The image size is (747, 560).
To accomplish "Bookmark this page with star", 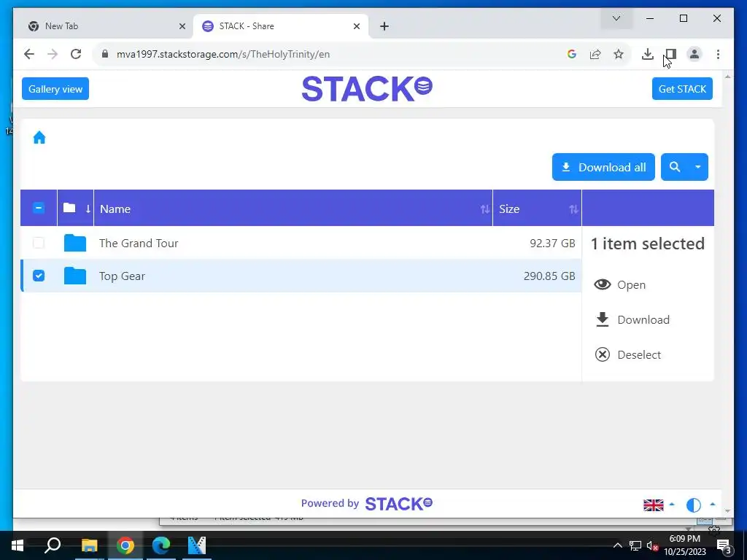I will coord(619,54).
